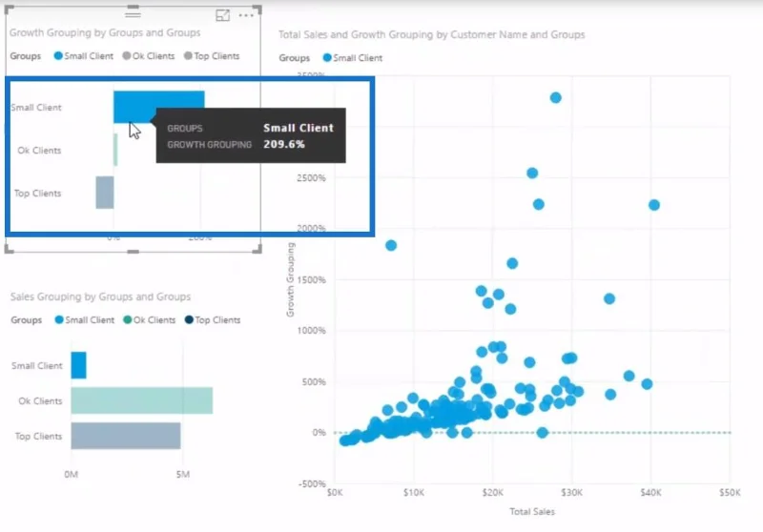Click the Top Clients bar in sales chart

126,436
